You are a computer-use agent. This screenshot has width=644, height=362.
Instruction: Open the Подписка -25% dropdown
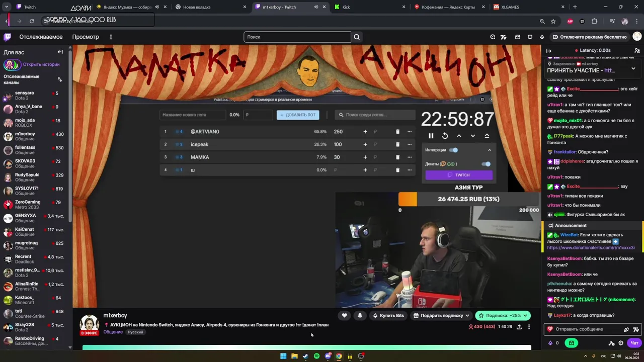click(x=503, y=315)
